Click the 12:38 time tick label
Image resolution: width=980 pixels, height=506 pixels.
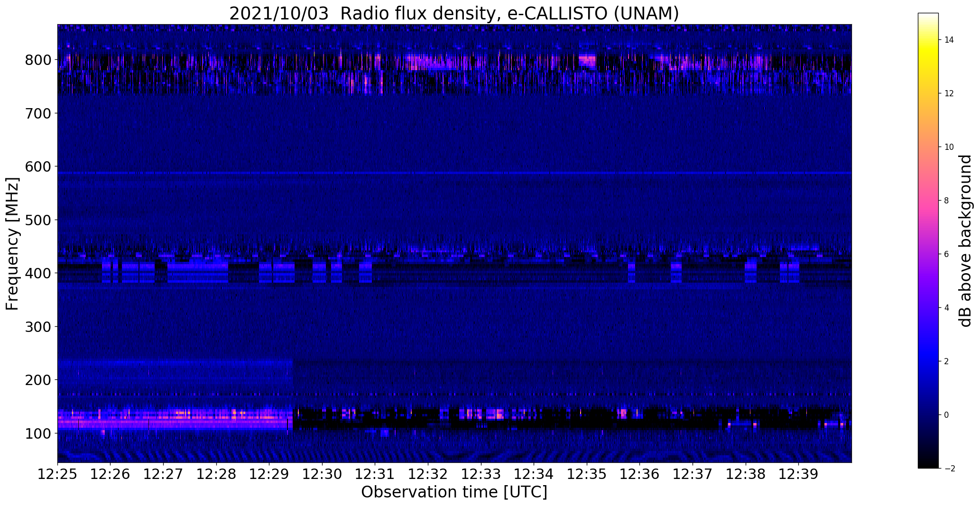coord(746,474)
